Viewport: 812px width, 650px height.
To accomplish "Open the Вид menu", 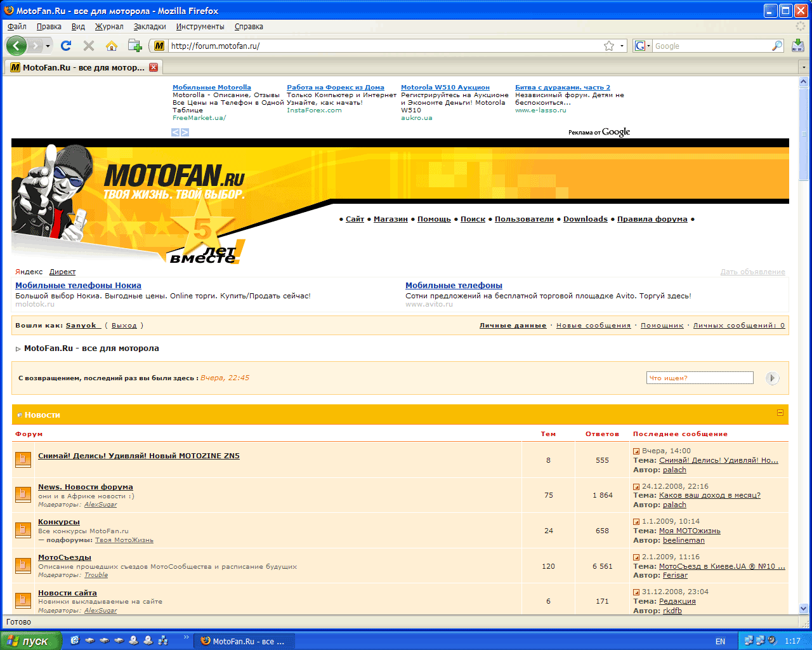I will coord(78,27).
